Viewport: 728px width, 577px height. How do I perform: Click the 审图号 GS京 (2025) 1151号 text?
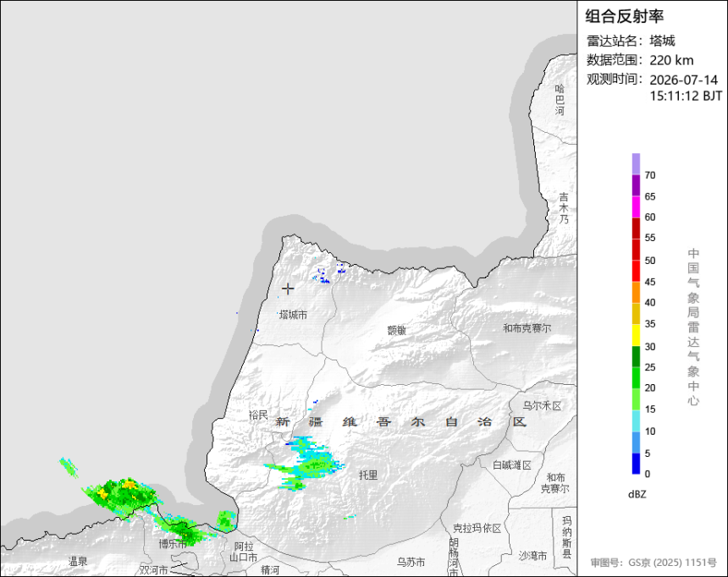point(654,563)
